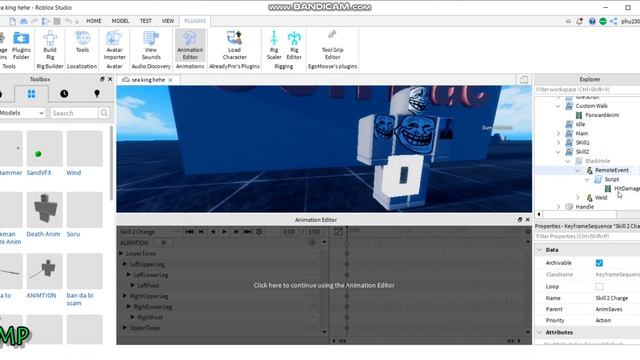Expand the Main script node

click(558, 133)
